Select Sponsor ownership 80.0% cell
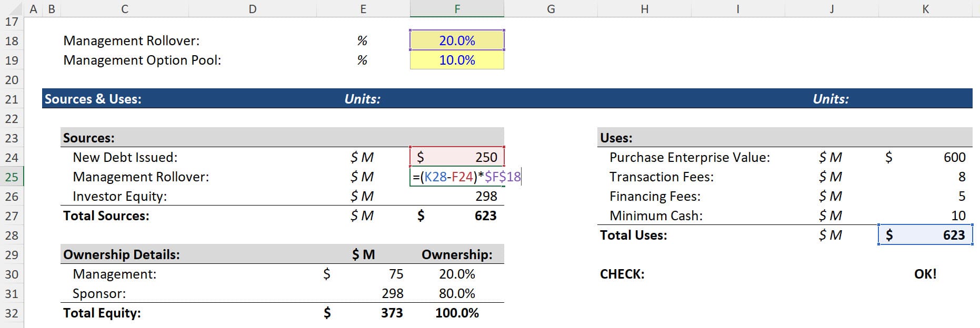Screen dimensions: 980x328 pos(457,293)
